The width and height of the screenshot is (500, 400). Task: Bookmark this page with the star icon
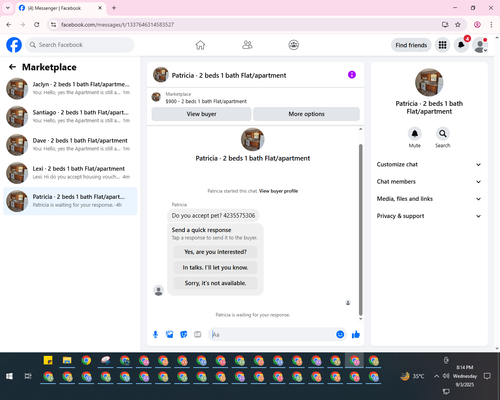458,25
